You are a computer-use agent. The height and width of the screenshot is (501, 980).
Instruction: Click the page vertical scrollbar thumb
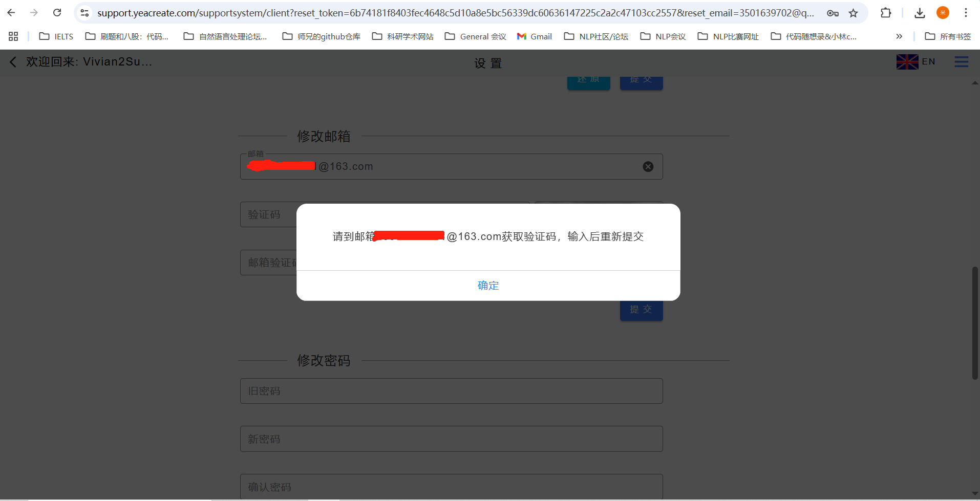[x=975, y=322]
